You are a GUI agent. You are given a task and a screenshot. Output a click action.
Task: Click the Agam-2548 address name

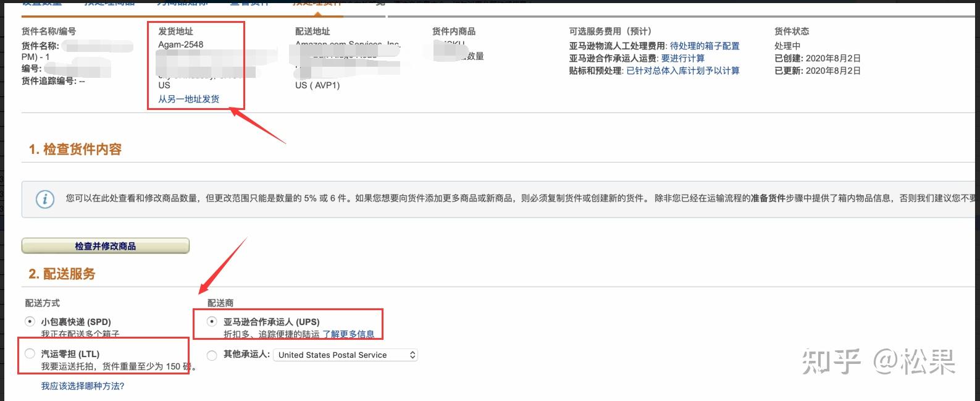tap(181, 44)
